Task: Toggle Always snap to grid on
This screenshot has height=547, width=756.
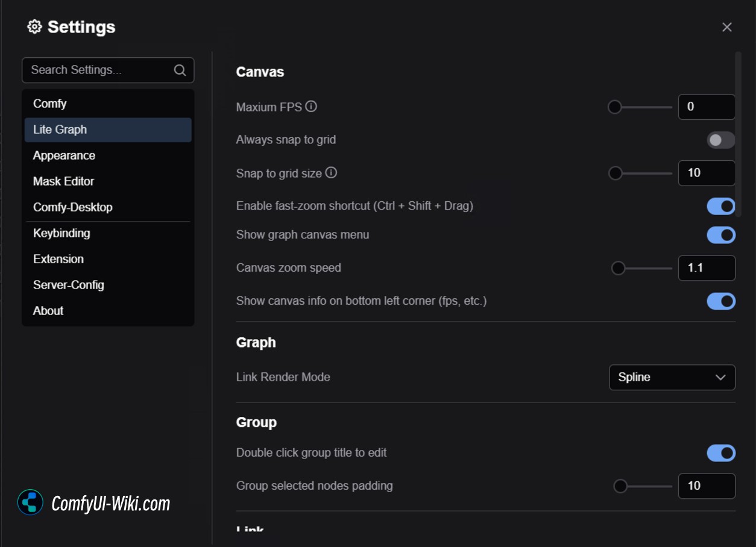Action: [721, 140]
